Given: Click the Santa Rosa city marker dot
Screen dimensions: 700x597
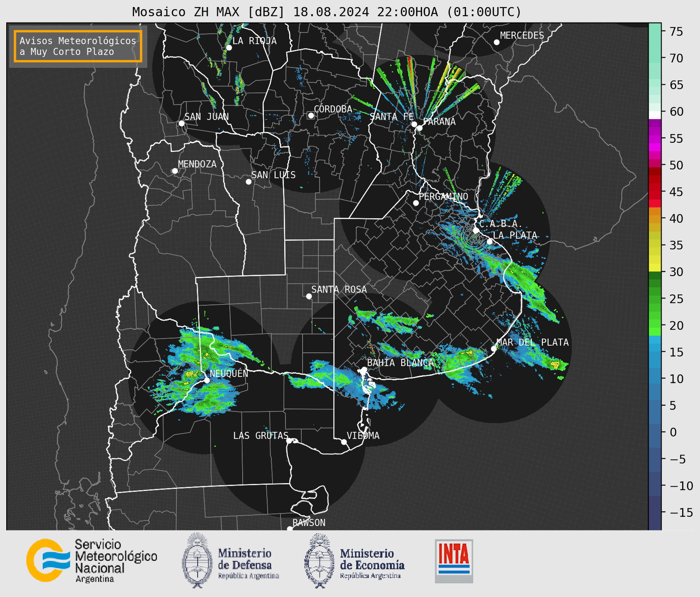Looking at the screenshot, I should coord(309,296).
